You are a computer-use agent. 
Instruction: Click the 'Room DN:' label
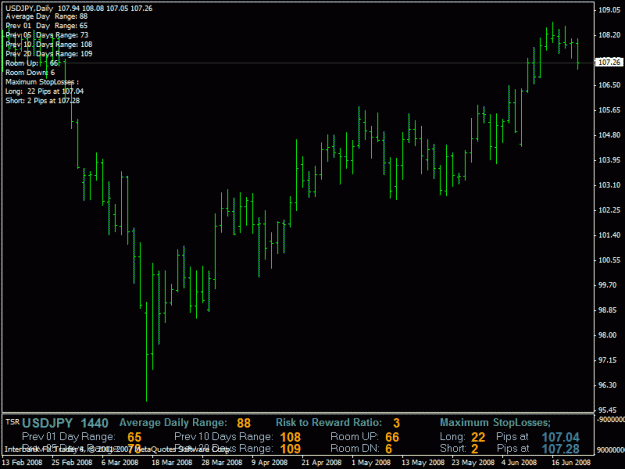pos(355,448)
